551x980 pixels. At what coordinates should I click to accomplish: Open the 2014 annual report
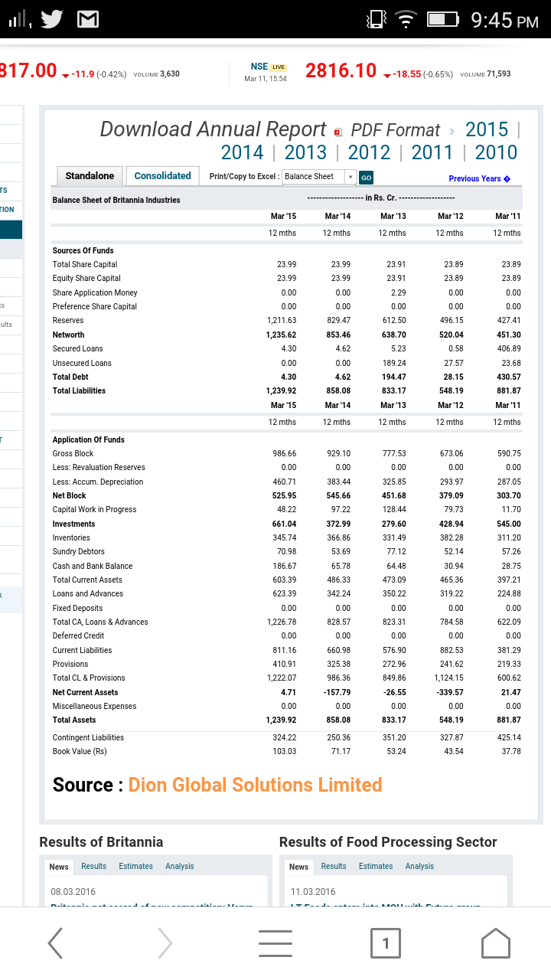(x=242, y=152)
